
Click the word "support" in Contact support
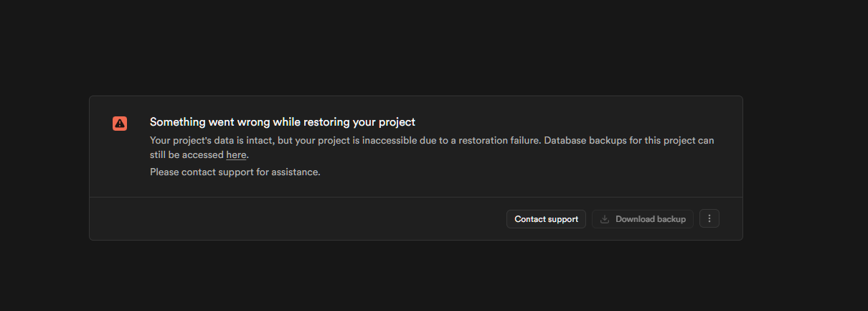click(x=563, y=219)
